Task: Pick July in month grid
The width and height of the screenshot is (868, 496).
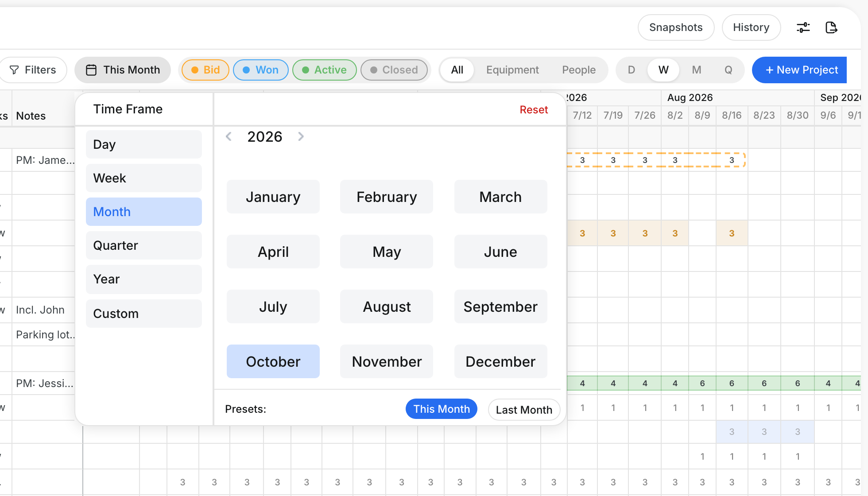Action: 273,306
